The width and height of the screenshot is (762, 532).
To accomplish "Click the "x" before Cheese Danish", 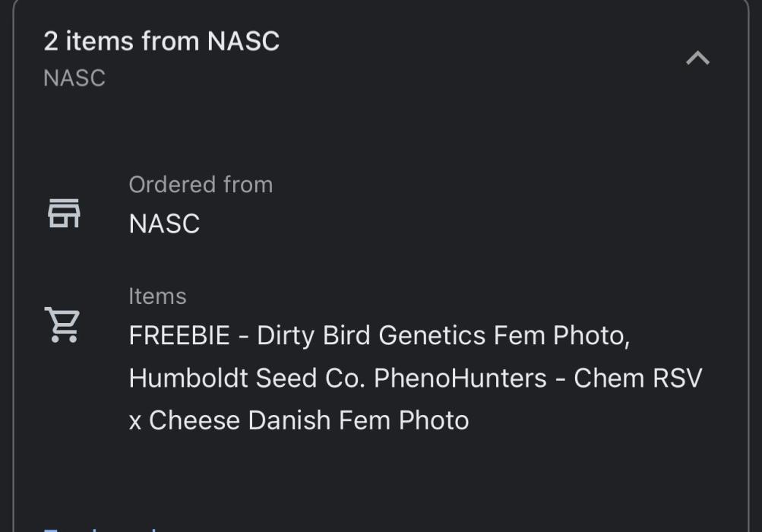I will click(135, 421).
